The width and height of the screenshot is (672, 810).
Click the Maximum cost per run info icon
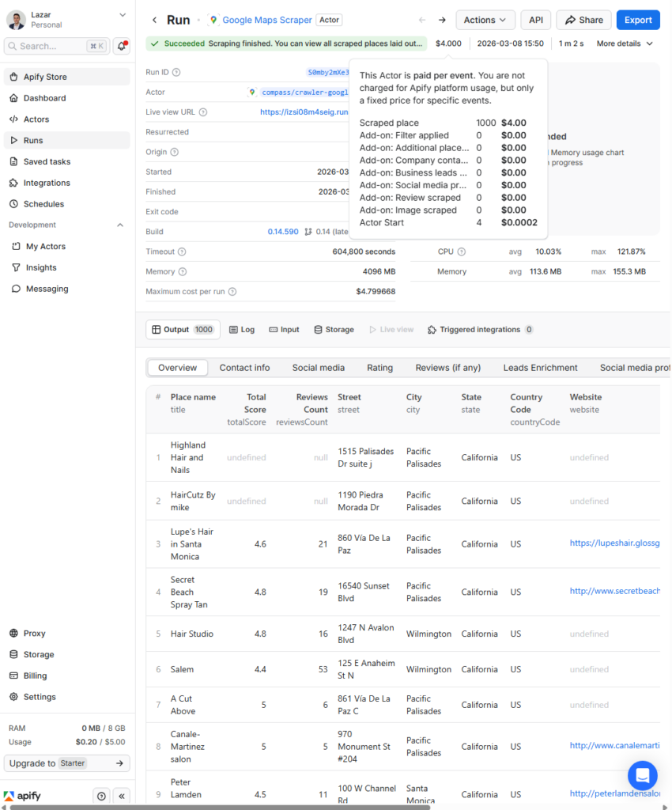(232, 292)
